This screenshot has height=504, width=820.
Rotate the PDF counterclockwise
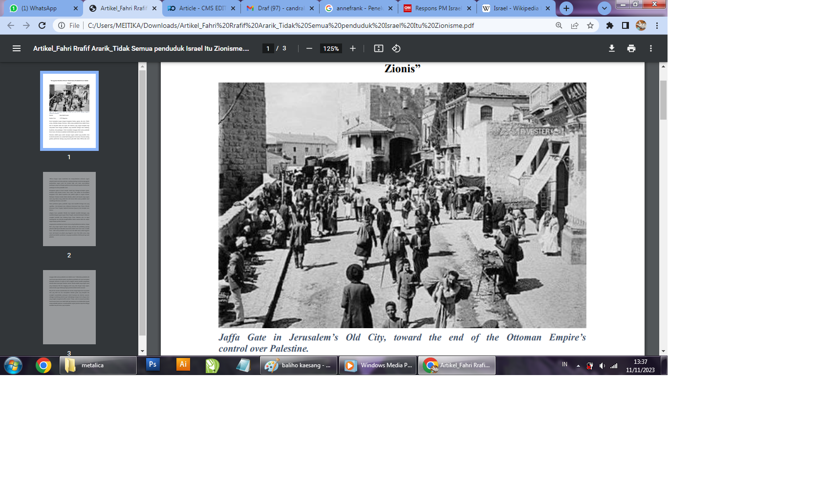tap(396, 48)
